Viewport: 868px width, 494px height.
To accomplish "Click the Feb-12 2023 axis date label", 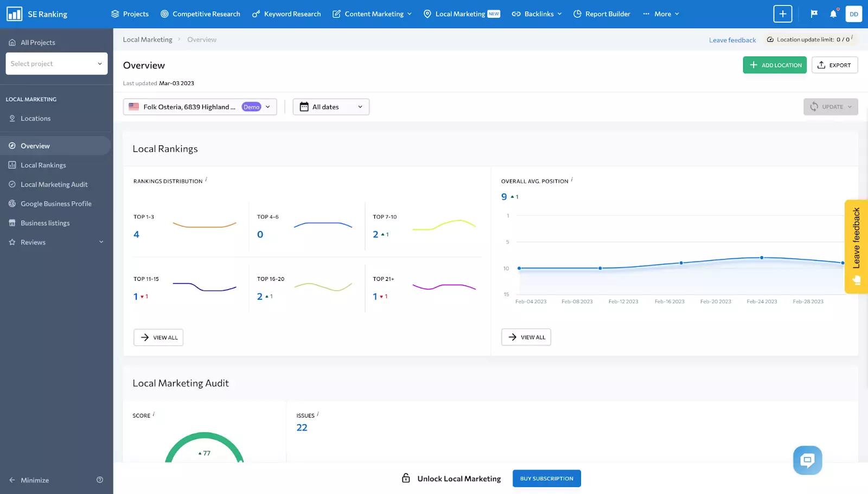I will [x=623, y=301].
